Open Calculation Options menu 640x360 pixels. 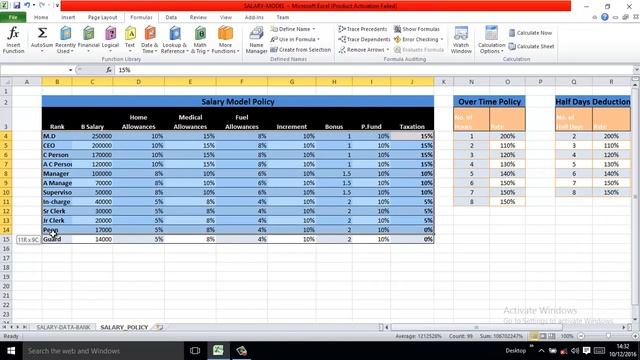491,40
